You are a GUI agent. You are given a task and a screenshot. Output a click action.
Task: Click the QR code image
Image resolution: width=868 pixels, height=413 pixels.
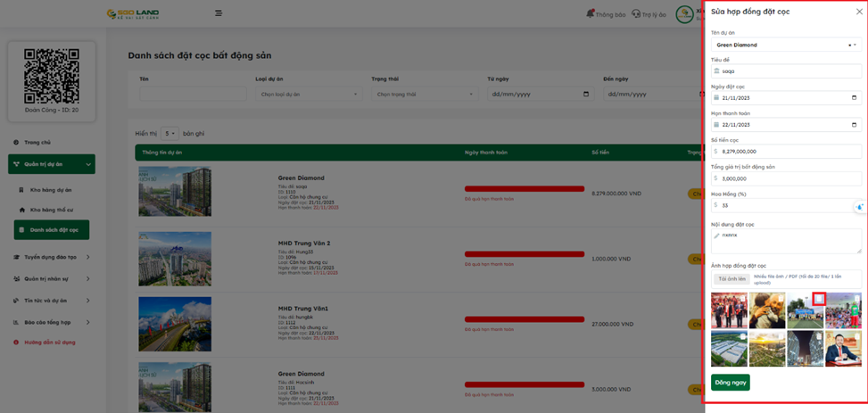[x=51, y=76]
